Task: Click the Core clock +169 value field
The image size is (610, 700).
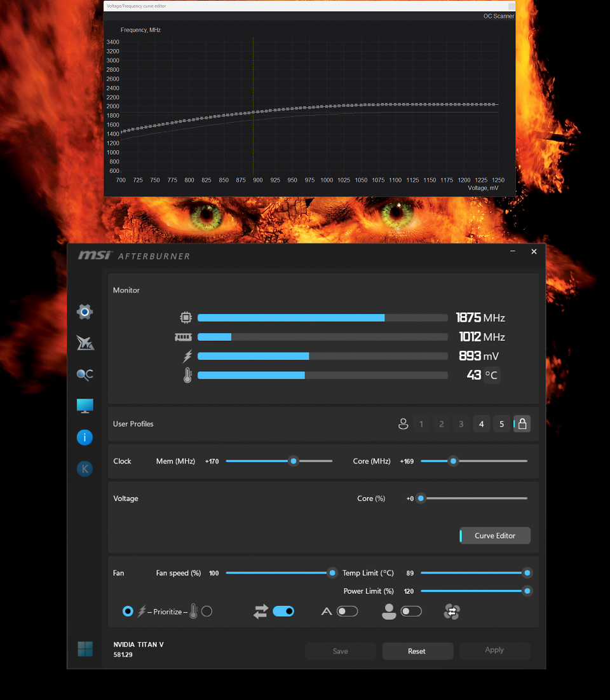Action: coord(407,461)
